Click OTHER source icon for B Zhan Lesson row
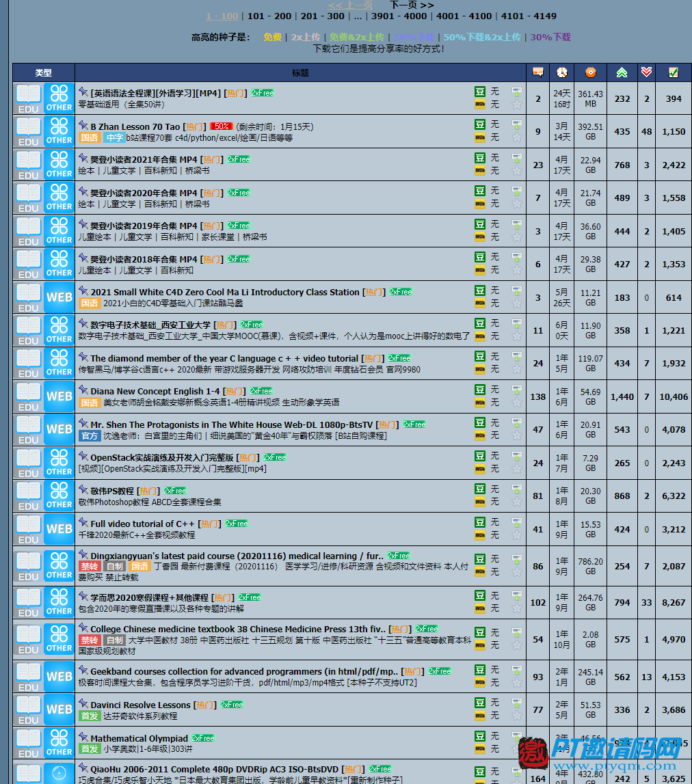Screen dimensions: 692x784 tap(59, 131)
